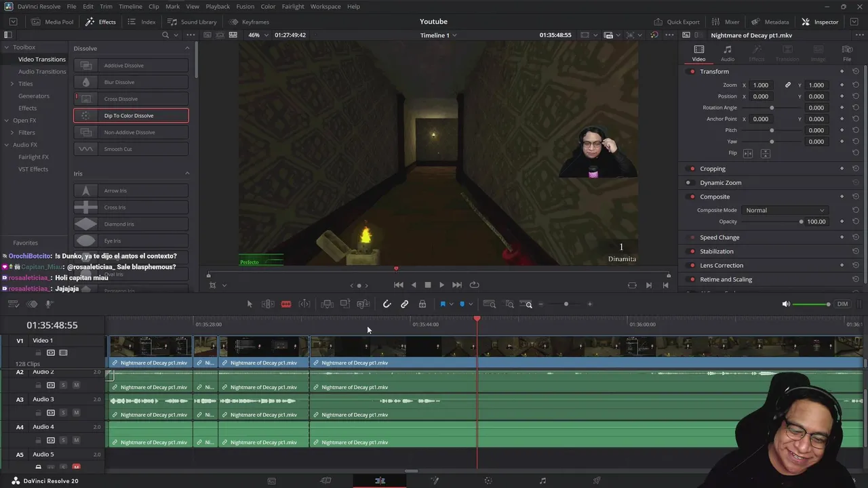868x488 pixels.
Task: Open the Media Pool panel
Action: 53,22
